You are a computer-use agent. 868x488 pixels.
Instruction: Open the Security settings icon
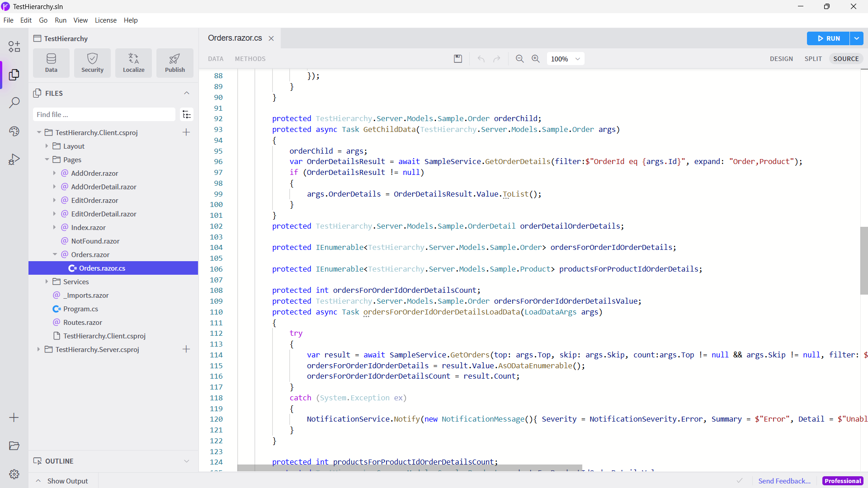92,63
